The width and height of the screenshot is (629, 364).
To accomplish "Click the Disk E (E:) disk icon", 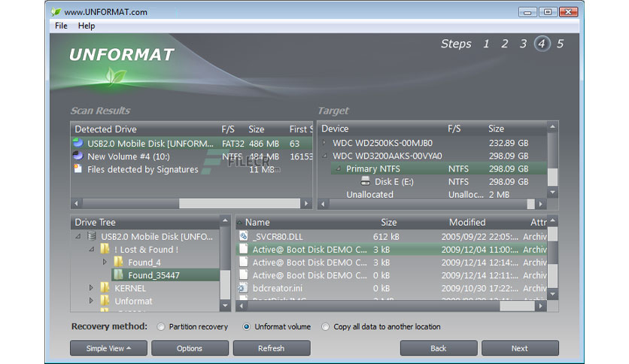I will (x=365, y=181).
